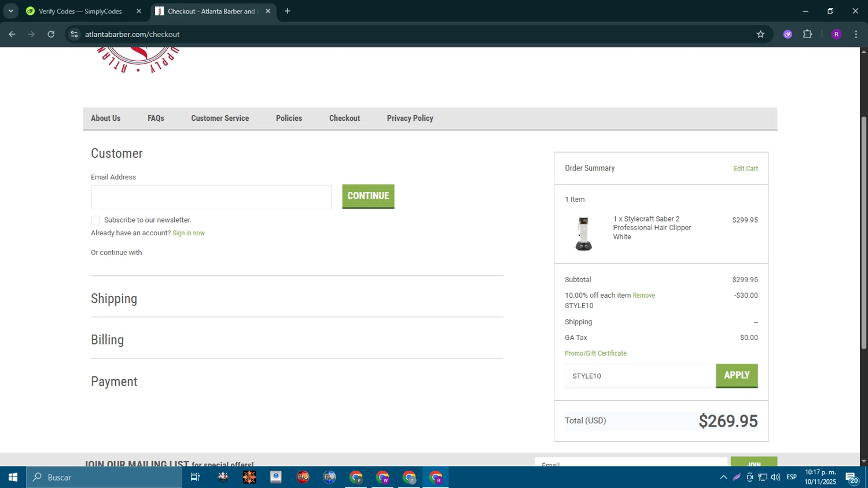Open the notification center icon
Screen dimensions: 868x488
(852, 478)
